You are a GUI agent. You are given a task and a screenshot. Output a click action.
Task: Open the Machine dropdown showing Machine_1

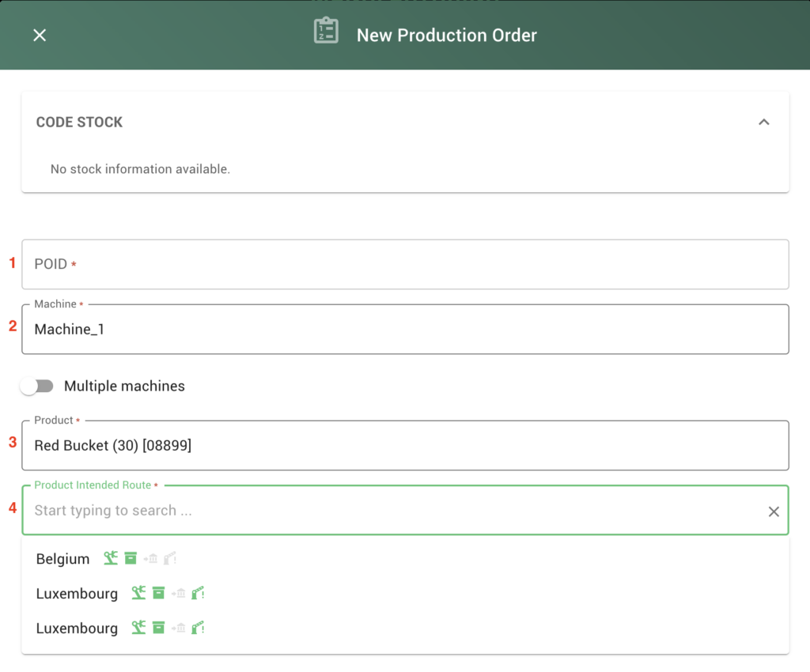[x=405, y=330]
